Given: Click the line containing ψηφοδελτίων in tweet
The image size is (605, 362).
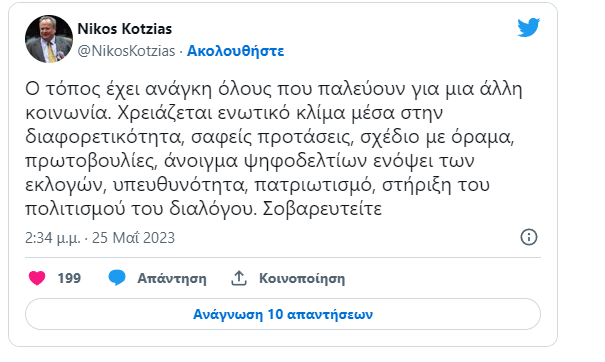Looking at the screenshot, I should tap(250, 161).
